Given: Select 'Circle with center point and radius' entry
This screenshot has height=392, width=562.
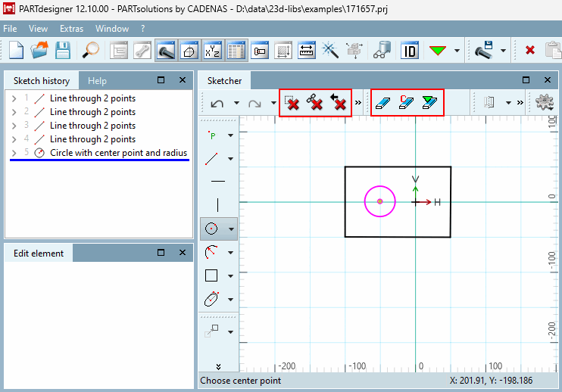Looking at the screenshot, I should tap(118, 153).
